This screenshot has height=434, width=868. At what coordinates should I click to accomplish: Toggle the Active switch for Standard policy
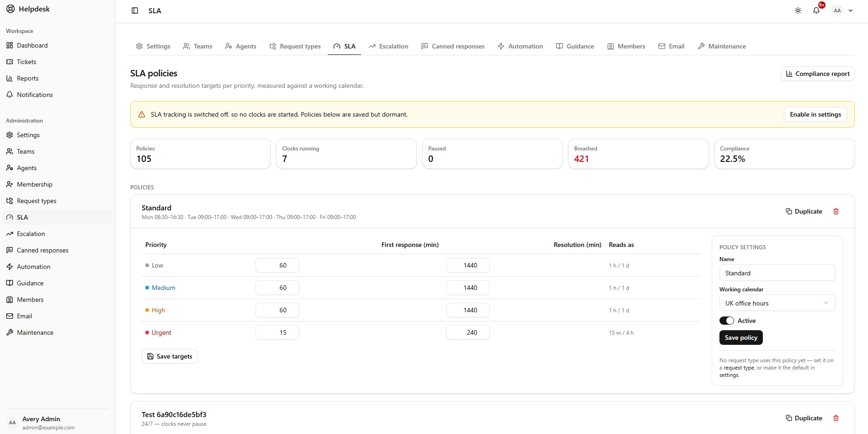click(x=727, y=321)
